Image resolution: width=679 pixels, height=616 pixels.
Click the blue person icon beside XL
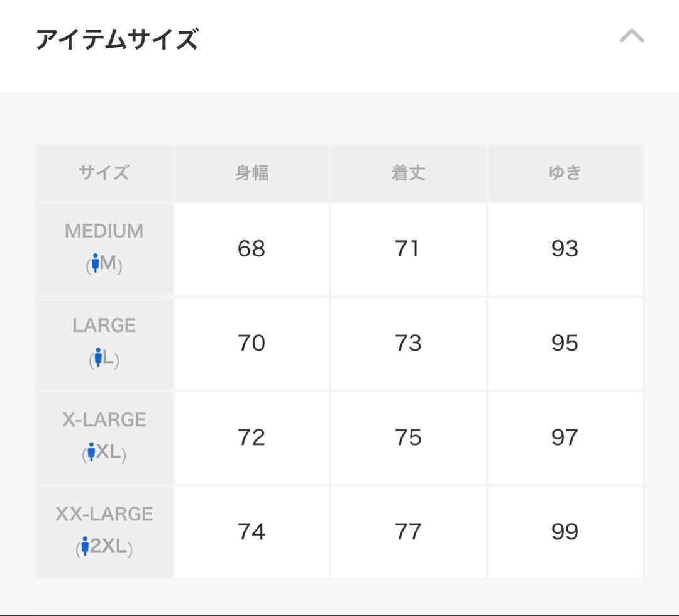[x=91, y=452]
